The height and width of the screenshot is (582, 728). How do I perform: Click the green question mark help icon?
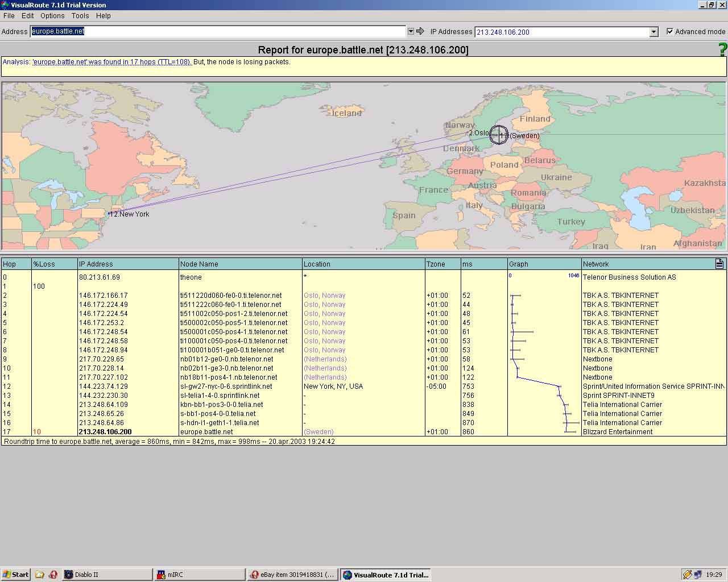coord(723,49)
